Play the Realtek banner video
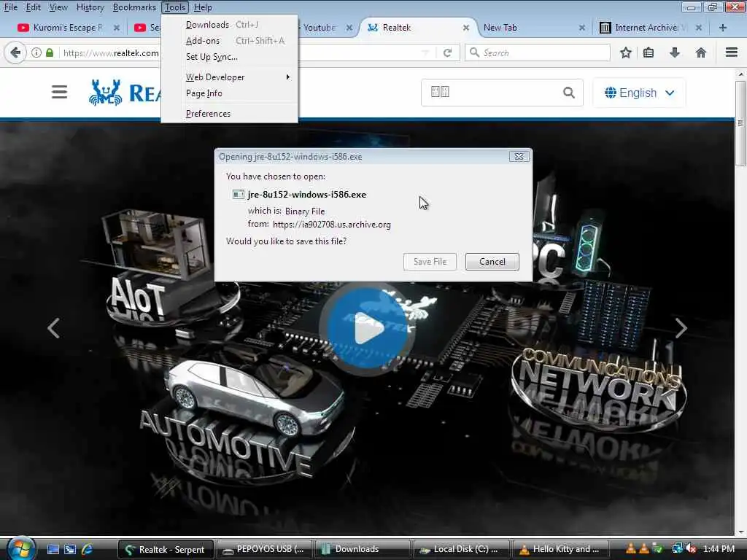Screen dimensions: 747x560 [368, 329]
